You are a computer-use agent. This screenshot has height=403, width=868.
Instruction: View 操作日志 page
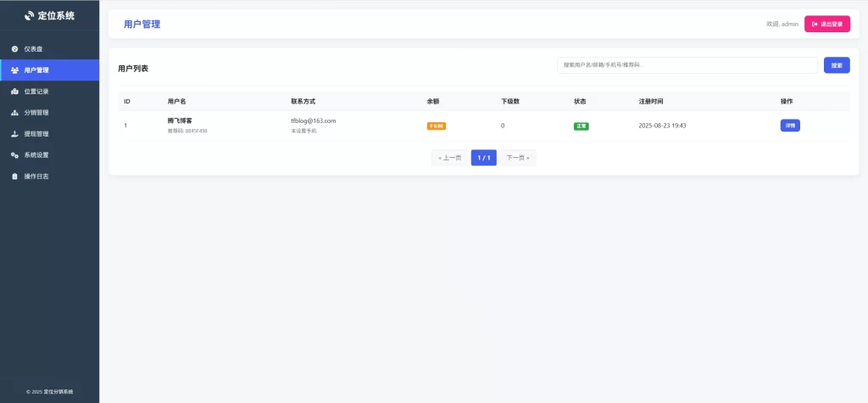tap(50, 176)
